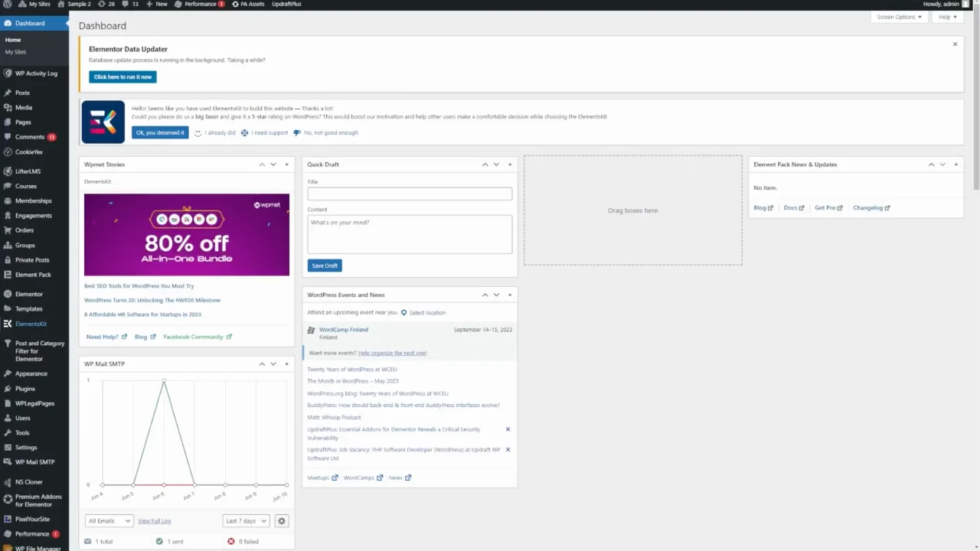Open WP Mail SMTP in the sidebar

click(34, 462)
